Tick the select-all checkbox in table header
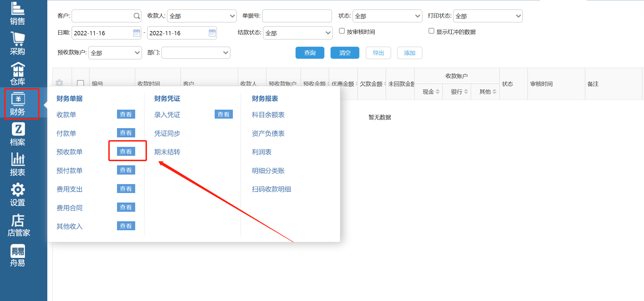The height and width of the screenshot is (301, 644). pos(80,83)
